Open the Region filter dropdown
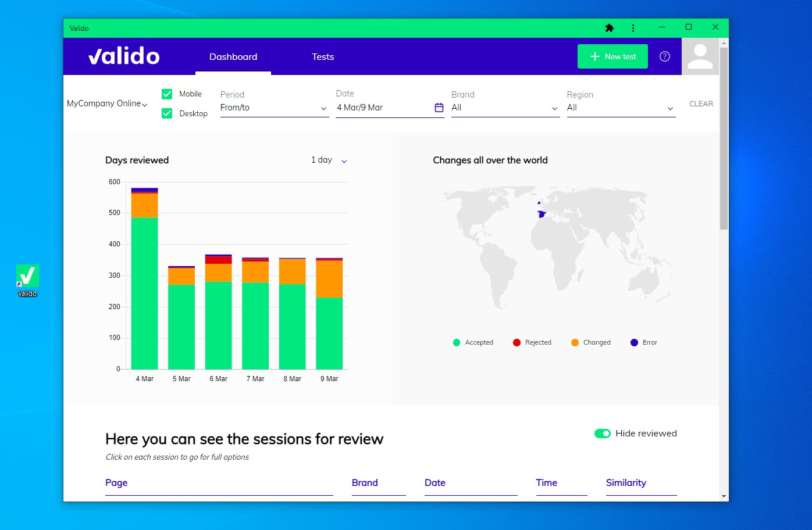 pyautogui.click(x=621, y=108)
